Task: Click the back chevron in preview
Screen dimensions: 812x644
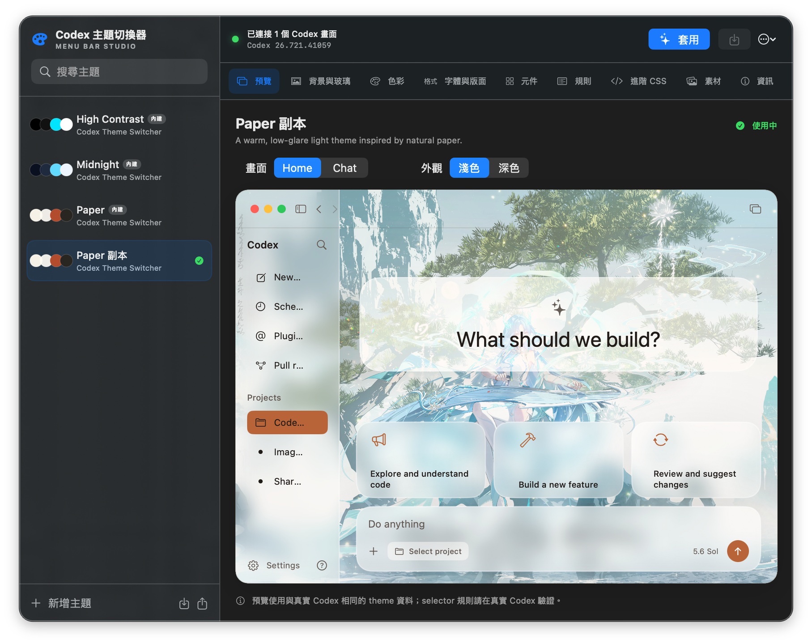Action: point(319,209)
